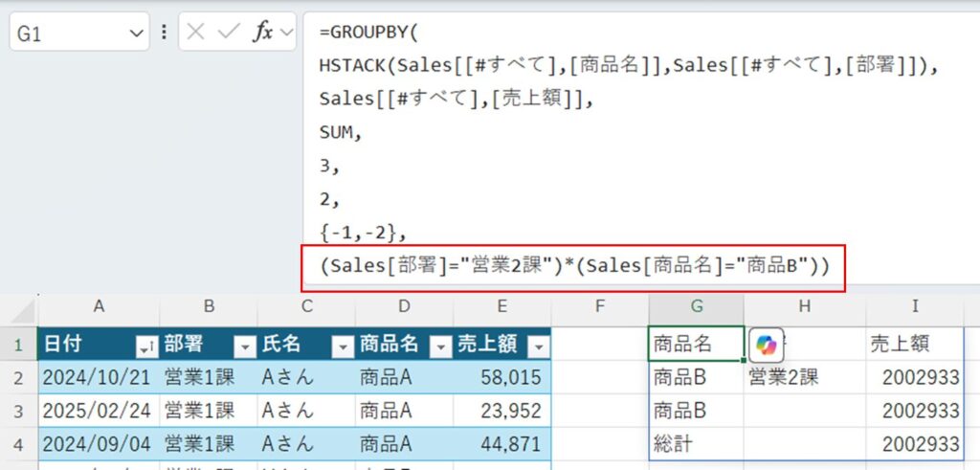Click the SUM, line in the formula
The height and width of the screenshot is (470, 980).
[x=340, y=132]
